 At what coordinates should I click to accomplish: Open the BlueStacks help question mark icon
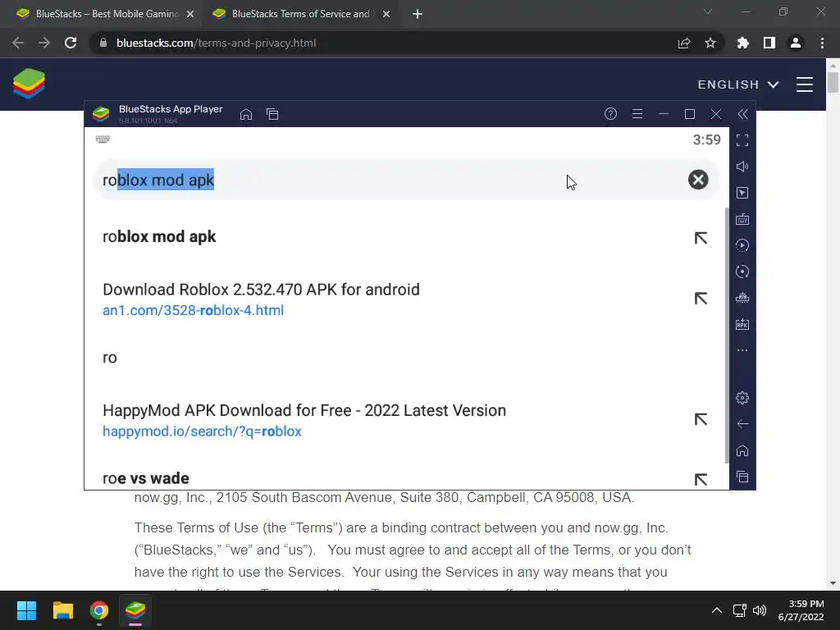click(610, 113)
